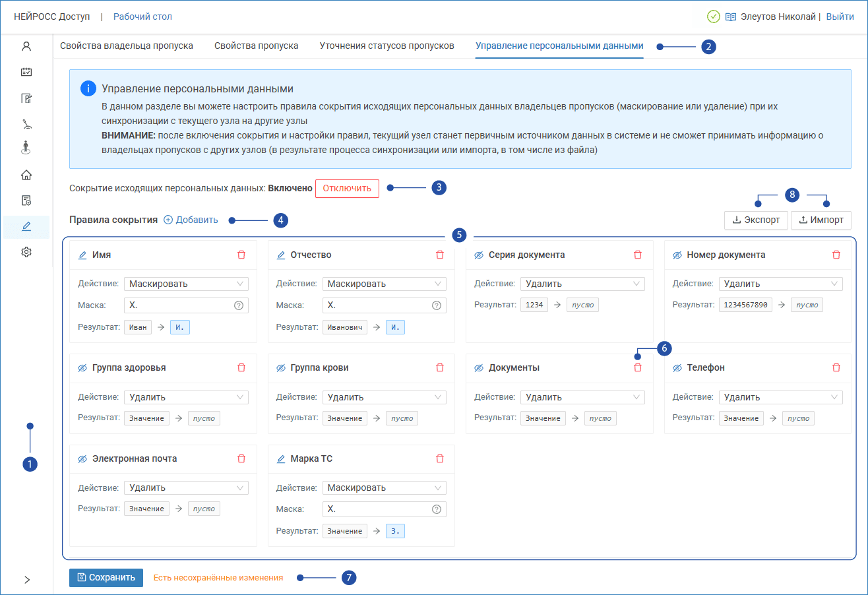Open Действие dropdown in Документы card
Screen dimensions: 868x595
point(582,397)
